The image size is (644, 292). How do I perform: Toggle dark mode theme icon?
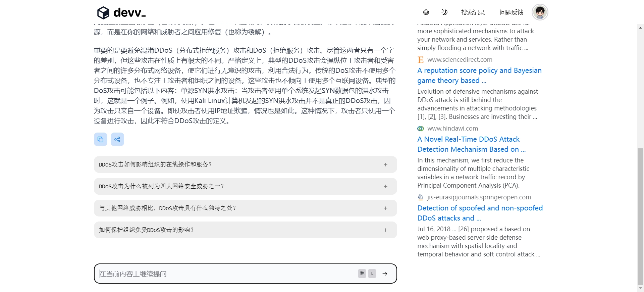point(444,12)
